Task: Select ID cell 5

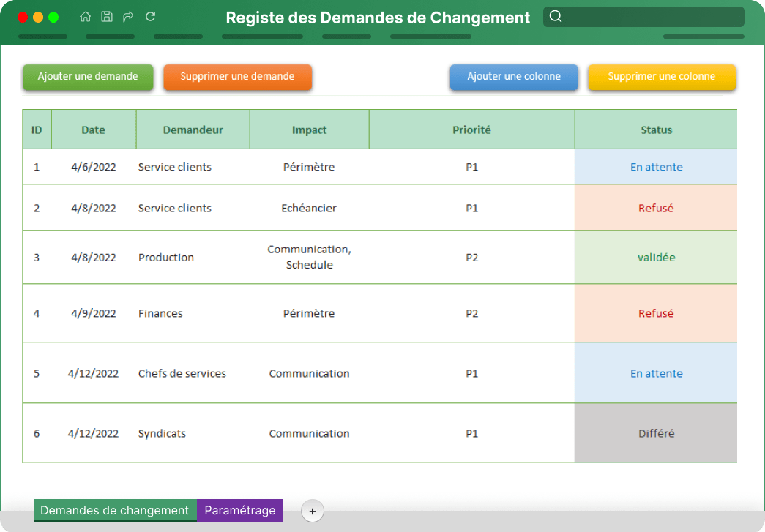Action: pyautogui.click(x=37, y=373)
